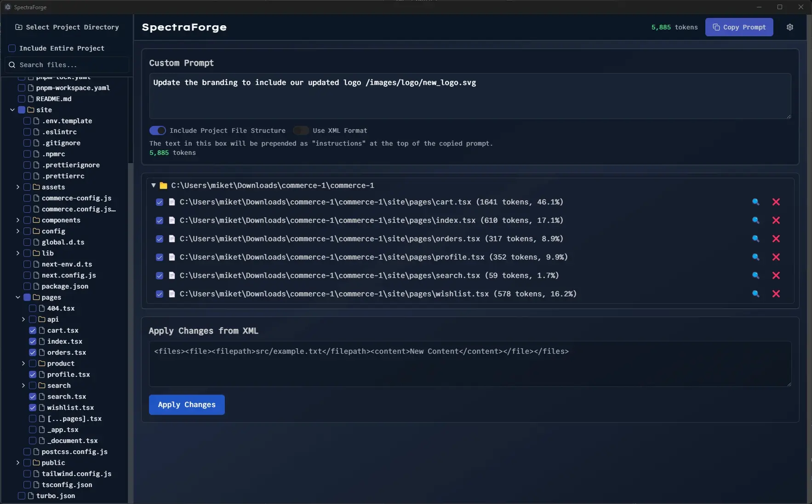Click the folder icon beside public
The height and width of the screenshot is (504, 812).
tap(36, 463)
